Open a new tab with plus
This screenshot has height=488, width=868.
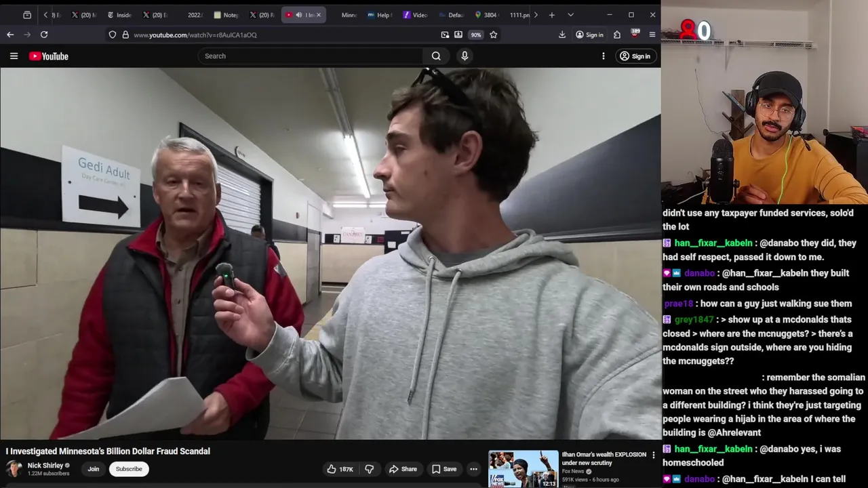(552, 15)
